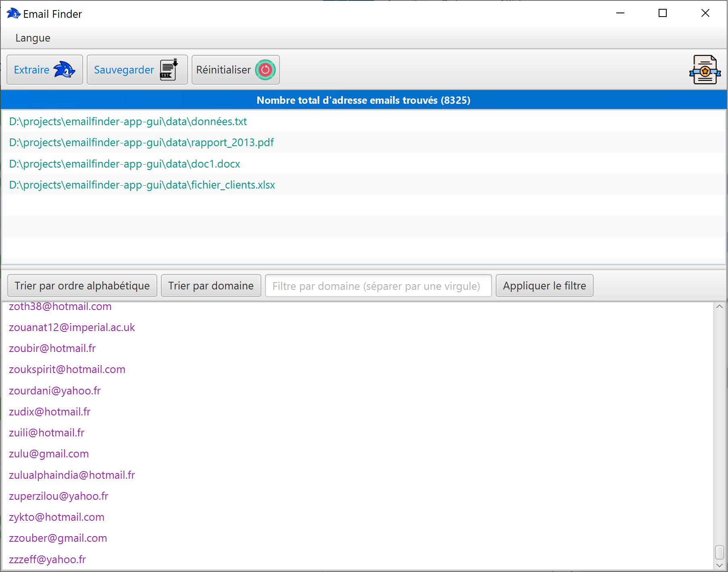The width and height of the screenshot is (728, 572).
Task: Apply the domain filter with Appliquer le filtre
Action: click(544, 285)
